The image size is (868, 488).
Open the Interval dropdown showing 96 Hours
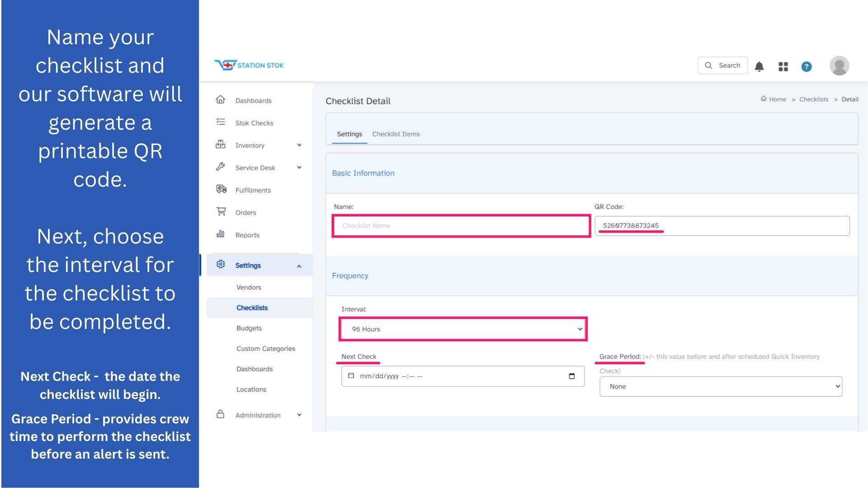coord(462,329)
